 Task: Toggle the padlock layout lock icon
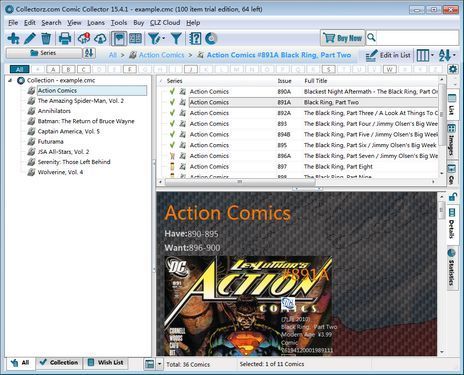(x=452, y=197)
